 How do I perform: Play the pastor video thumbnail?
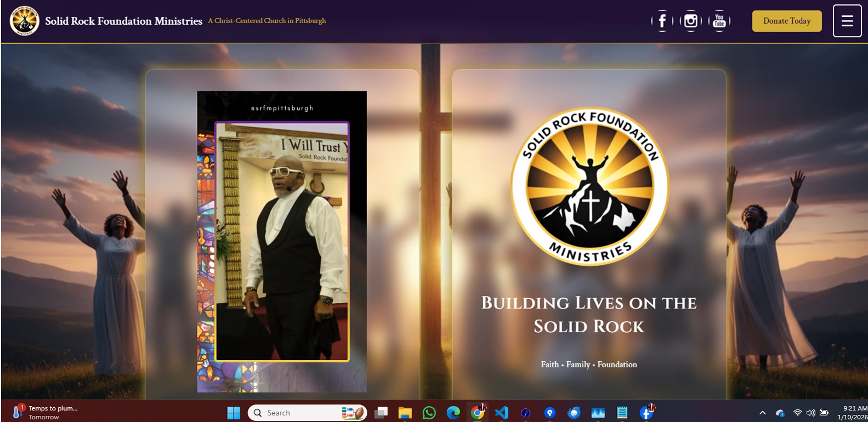282,242
